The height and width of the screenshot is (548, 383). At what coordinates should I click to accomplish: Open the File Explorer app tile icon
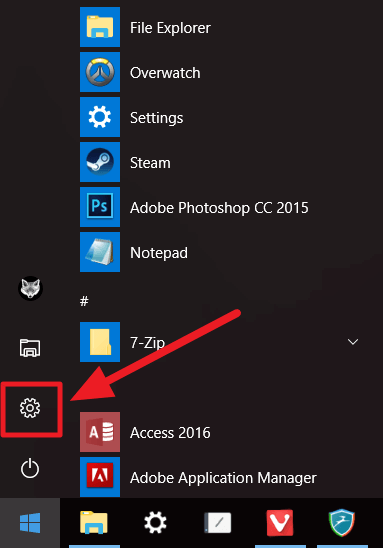(x=100, y=27)
